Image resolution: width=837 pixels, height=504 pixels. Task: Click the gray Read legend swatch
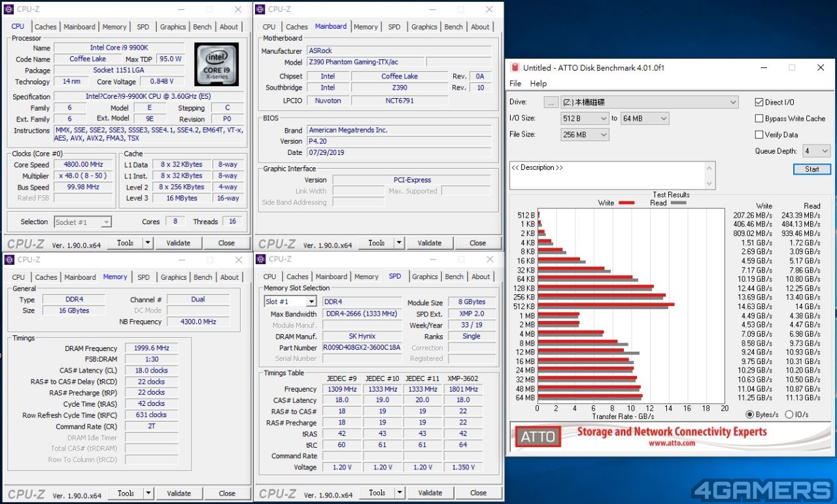tap(678, 203)
